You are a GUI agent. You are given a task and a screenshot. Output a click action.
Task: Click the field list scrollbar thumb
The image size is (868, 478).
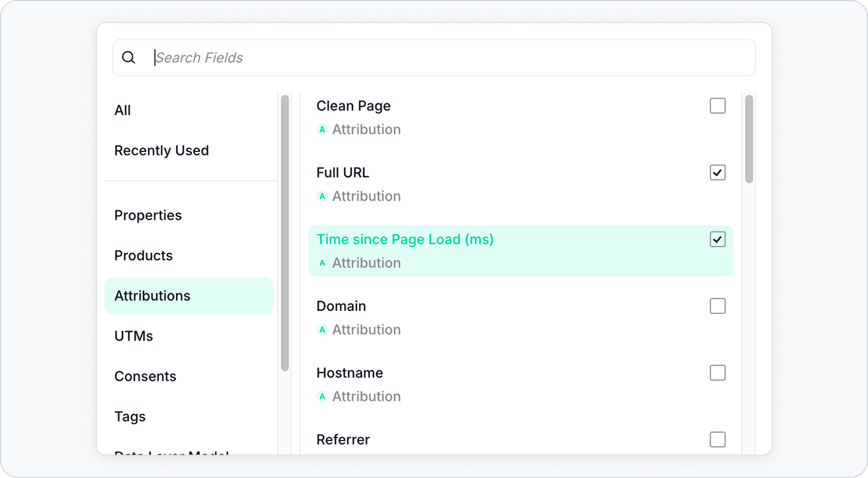coord(749,139)
